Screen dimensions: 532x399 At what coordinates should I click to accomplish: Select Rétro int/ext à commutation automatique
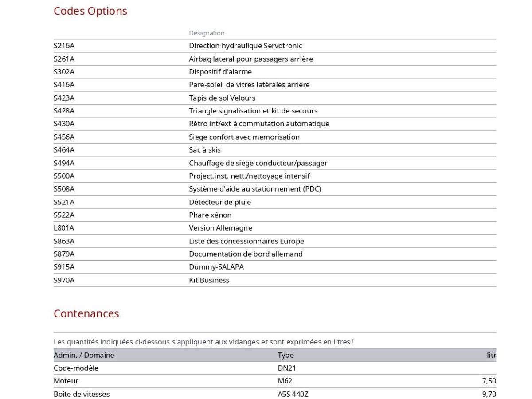[259, 124]
